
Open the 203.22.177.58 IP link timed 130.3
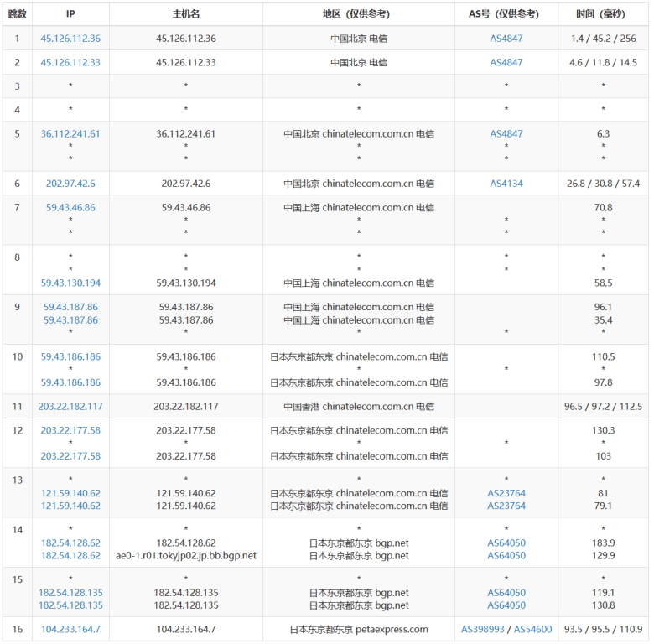(70, 431)
